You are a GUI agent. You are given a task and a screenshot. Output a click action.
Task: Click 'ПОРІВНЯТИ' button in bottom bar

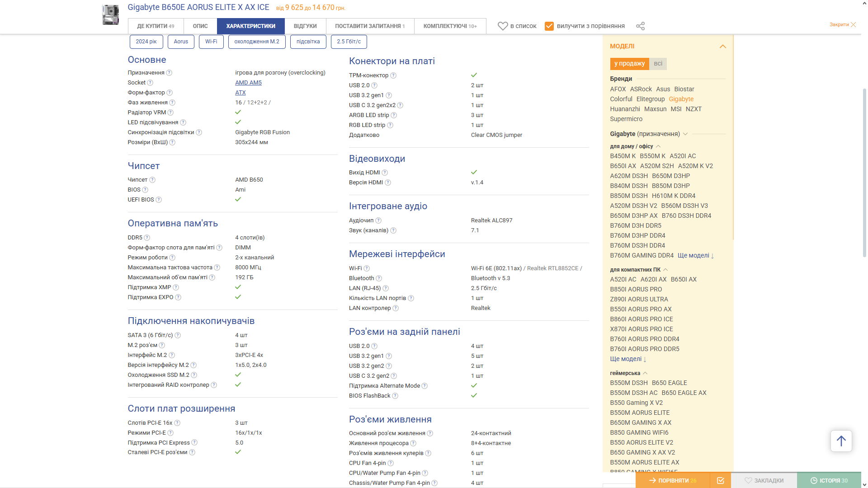click(673, 480)
